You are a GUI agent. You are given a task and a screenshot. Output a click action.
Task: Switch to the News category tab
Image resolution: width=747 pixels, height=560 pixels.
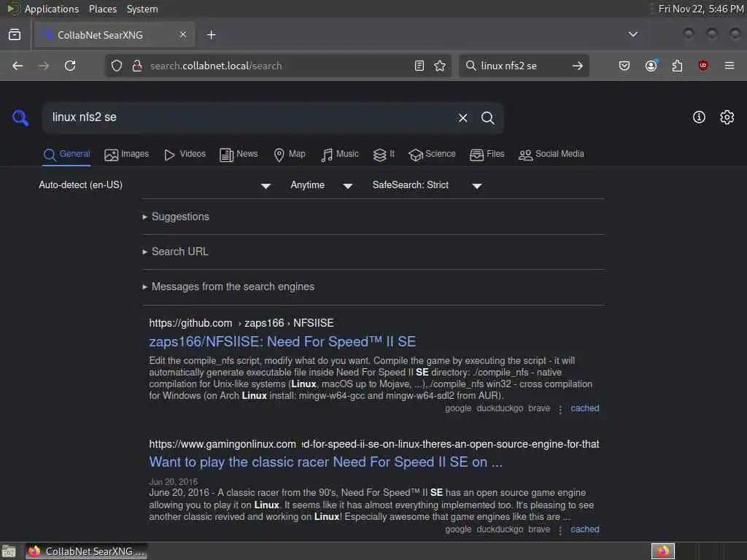point(239,155)
